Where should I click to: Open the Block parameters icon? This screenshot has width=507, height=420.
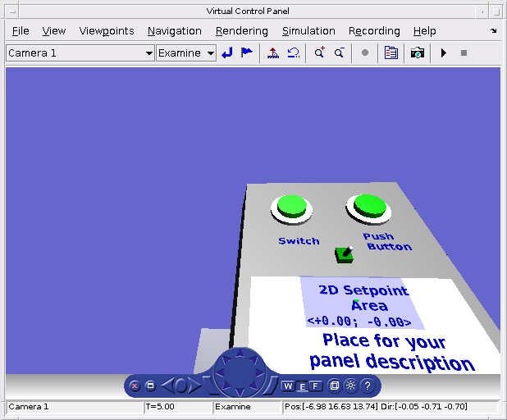(391, 52)
